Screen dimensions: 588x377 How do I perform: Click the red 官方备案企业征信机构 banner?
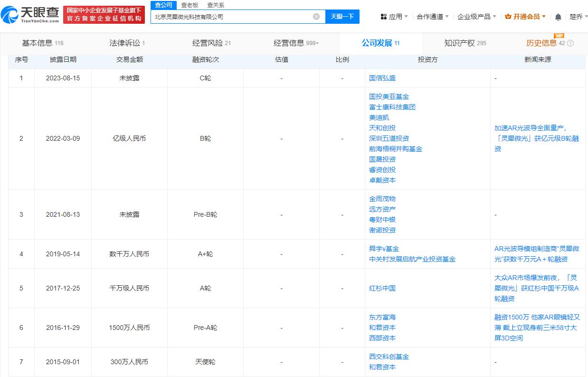click(104, 15)
